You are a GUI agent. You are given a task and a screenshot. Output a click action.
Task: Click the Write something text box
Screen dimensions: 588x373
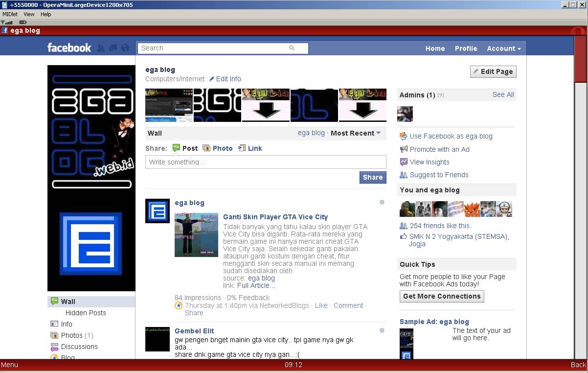(266, 162)
